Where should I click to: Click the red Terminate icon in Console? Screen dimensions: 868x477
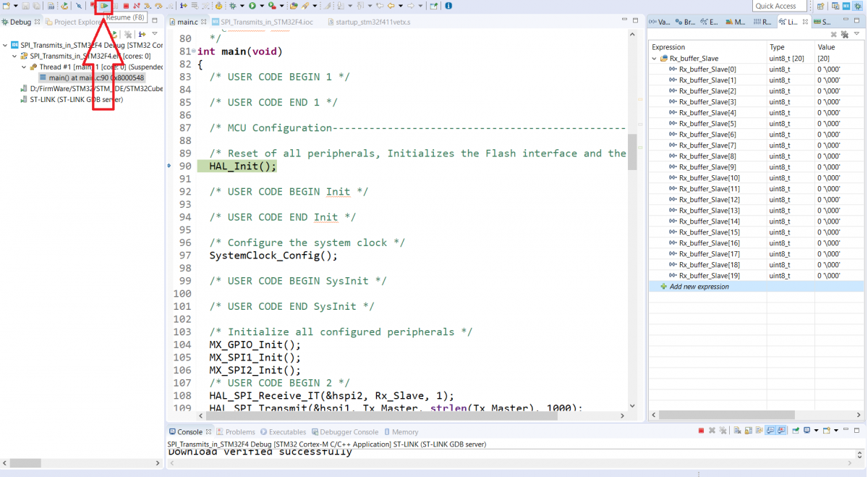(x=701, y=431)
